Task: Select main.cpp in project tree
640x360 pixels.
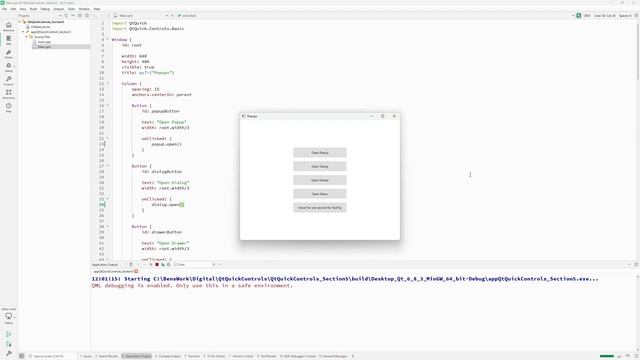Action: (x=44, y=42)
